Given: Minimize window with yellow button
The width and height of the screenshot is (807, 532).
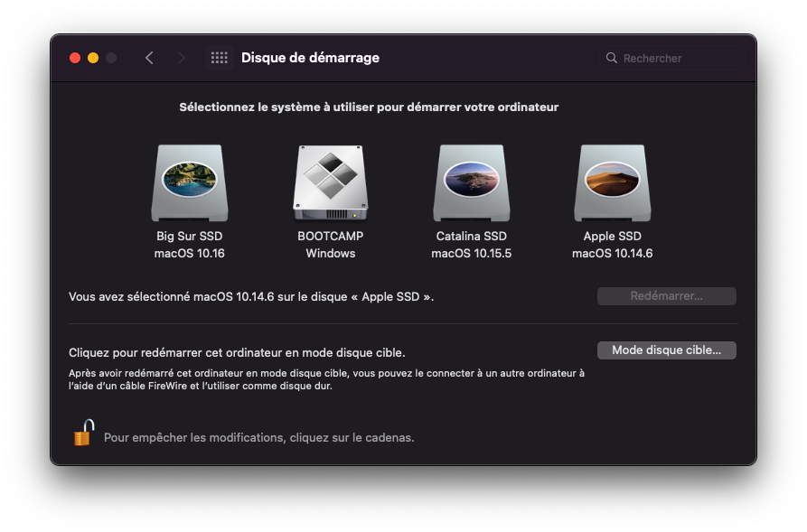Looking at the screenshot, I should [93, 58].
